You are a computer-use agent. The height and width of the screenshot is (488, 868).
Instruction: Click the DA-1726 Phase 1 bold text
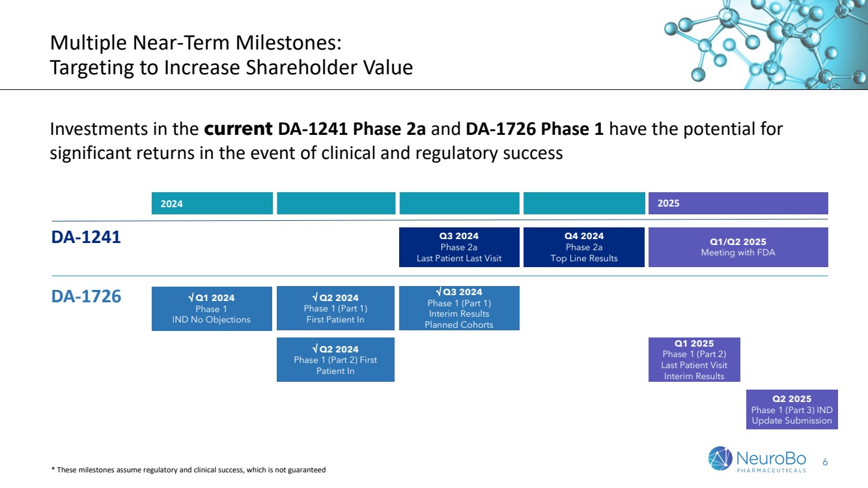tap(535, 129)
